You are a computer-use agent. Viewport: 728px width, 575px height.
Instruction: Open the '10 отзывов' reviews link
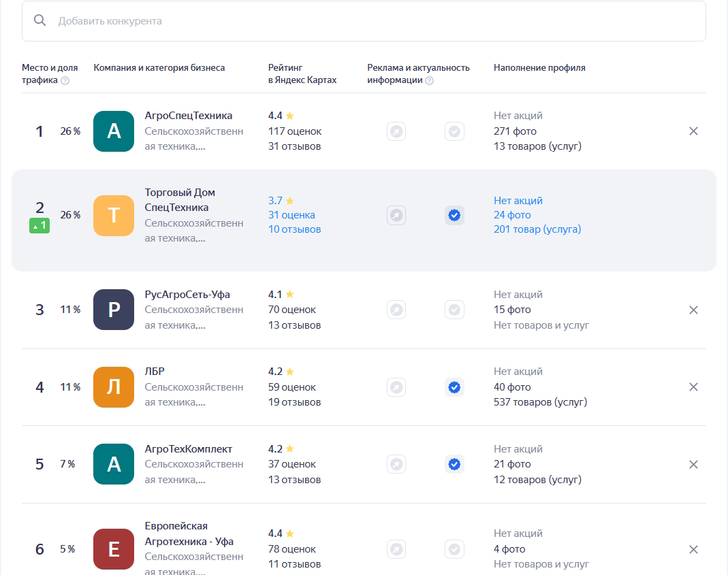tap(294, 229)
